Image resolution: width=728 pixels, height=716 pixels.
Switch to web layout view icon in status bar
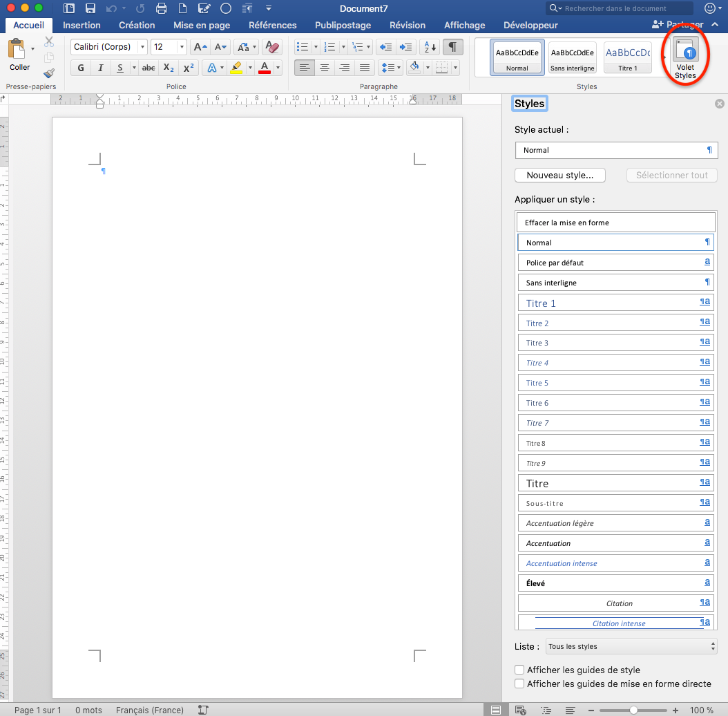521,710
